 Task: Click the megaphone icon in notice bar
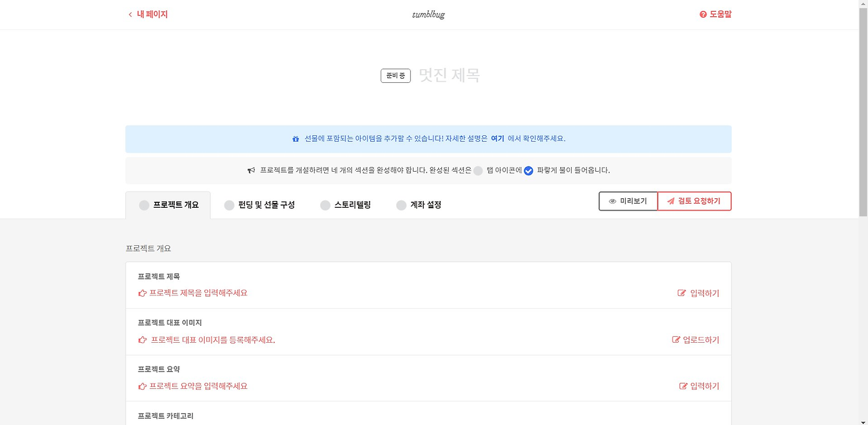(x=251, y=170)
